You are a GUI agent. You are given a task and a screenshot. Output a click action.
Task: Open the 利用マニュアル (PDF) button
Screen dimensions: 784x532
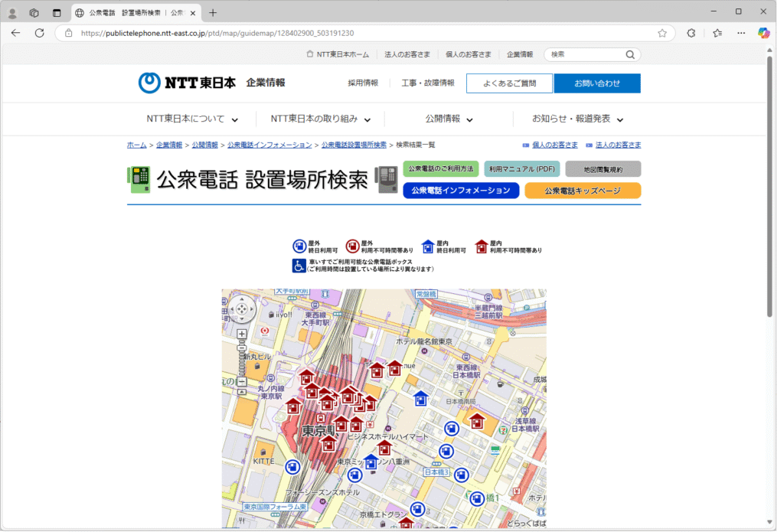click(x=521, y=169)
